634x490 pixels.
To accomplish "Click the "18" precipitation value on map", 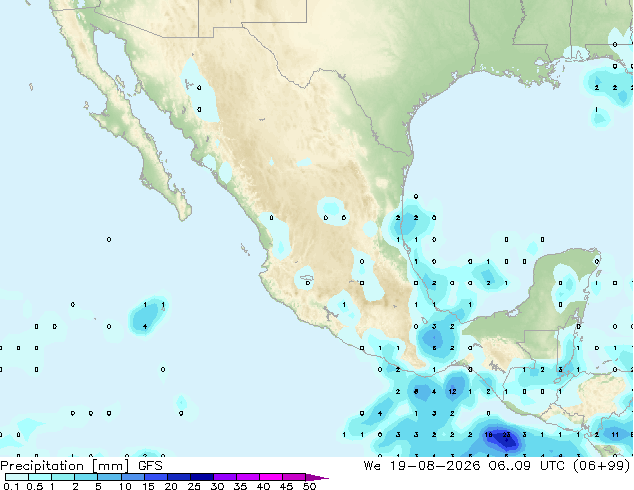I will click(488, 435).
